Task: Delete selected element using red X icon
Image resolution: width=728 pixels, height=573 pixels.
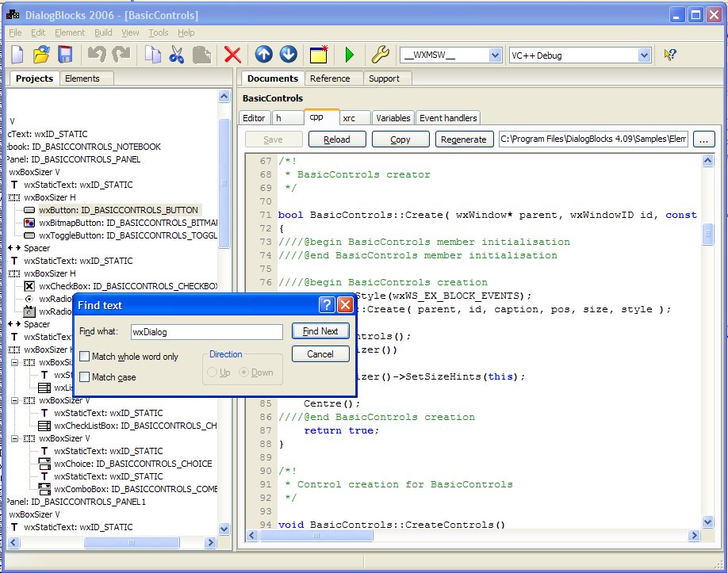Action: tap(232, 54)
